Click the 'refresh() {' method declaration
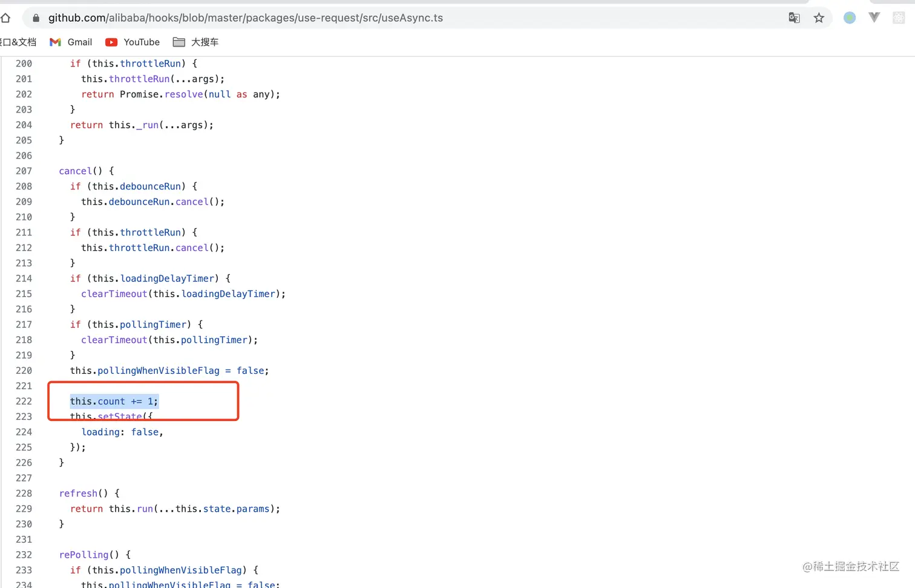 click(90, 494)
